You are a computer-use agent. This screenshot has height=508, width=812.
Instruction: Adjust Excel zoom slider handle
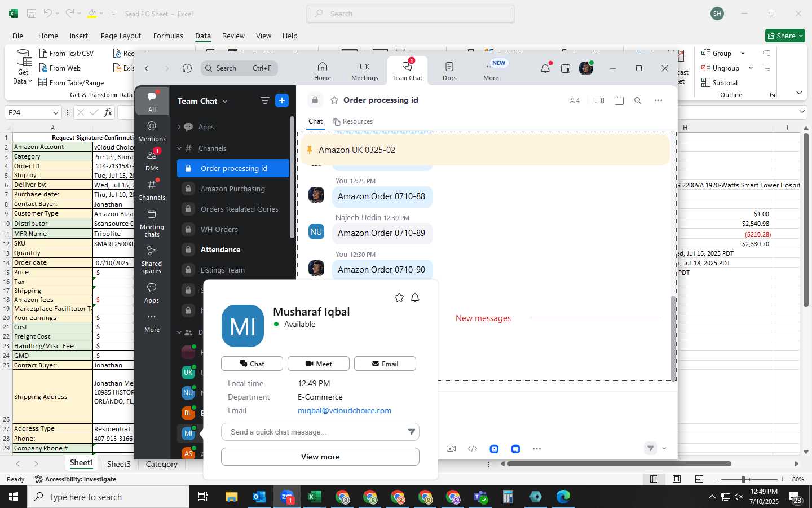744,479
